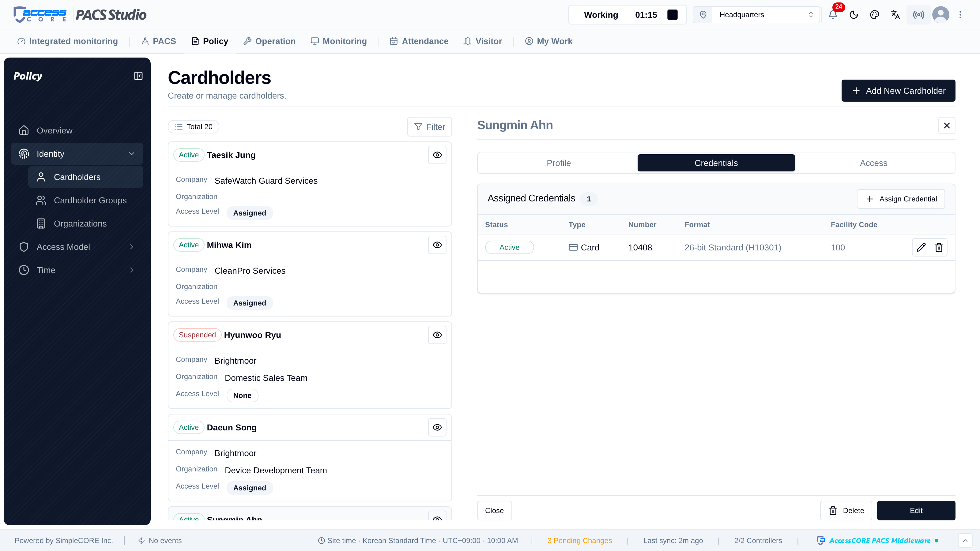Open the Headquarters site dropdown
Screen dimensions: 980x551
point(756,15)
